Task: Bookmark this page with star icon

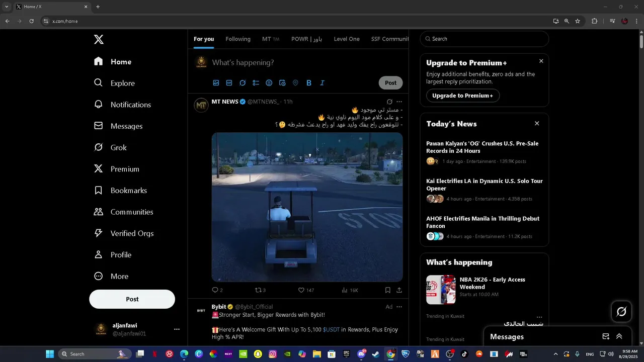Action: click(578, 21)
